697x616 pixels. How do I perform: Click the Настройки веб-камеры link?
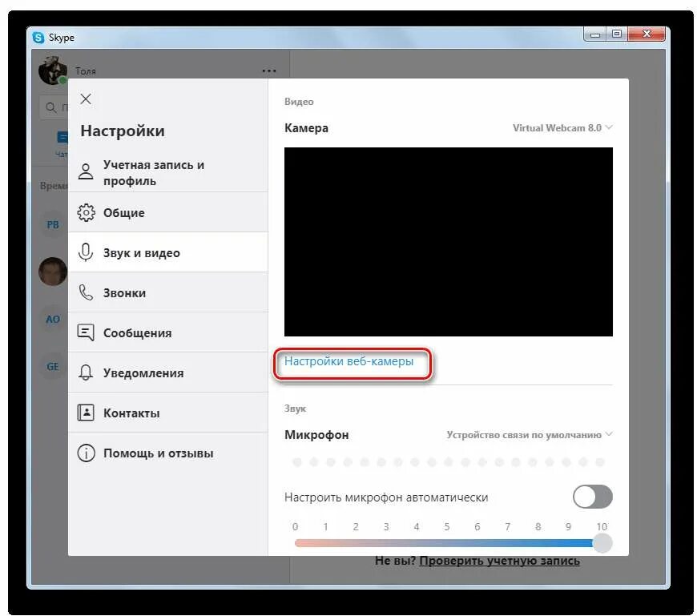[x=349, y=361]
